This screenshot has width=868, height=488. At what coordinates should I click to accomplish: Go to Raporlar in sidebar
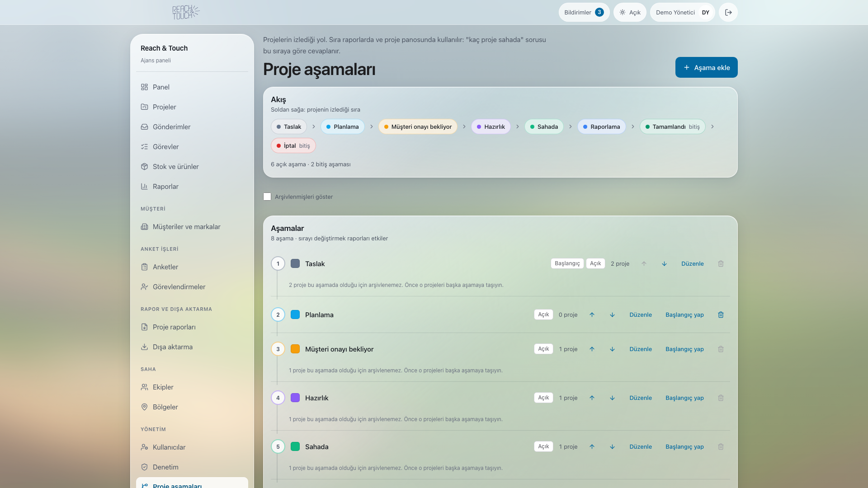[192, 186]
